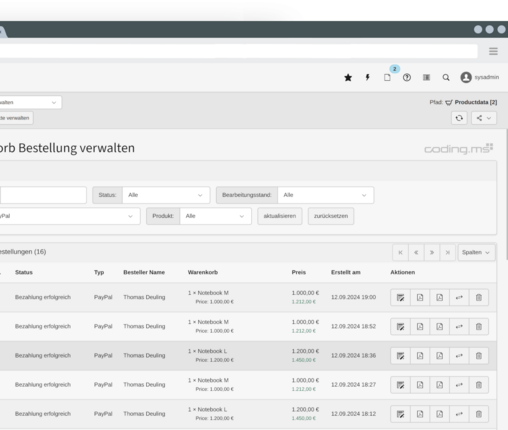Go to last page of orders
Image resolution: width=508 pixels, height=430 pixels.
click(x=448, y=252)
